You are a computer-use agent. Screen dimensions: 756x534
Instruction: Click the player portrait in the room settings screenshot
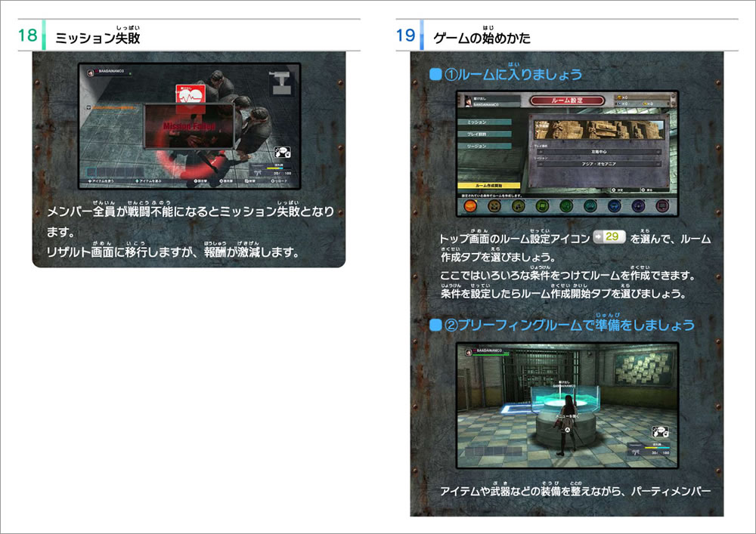(x=468, y=101)
